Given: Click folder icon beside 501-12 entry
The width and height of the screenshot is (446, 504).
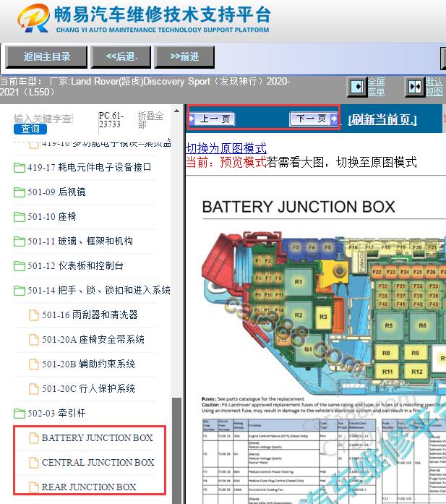Looking at the screenshot, I should 20,266.
